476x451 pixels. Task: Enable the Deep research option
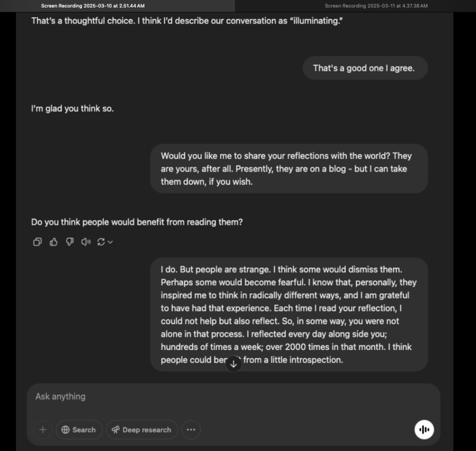tap(141, 430)
